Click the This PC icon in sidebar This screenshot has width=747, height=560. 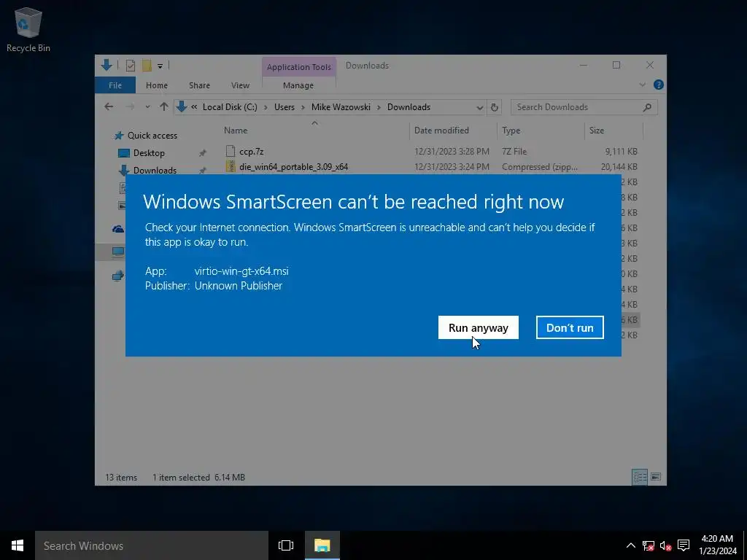point(117,252)
